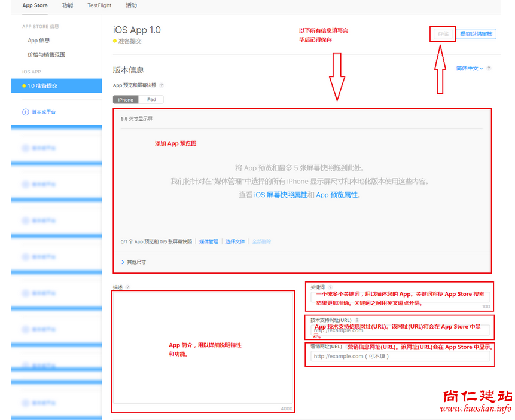515x420 pixels.
Task: Click the help icon beside App 预览和屏幕快照
Action: click(x=161, y=85)
